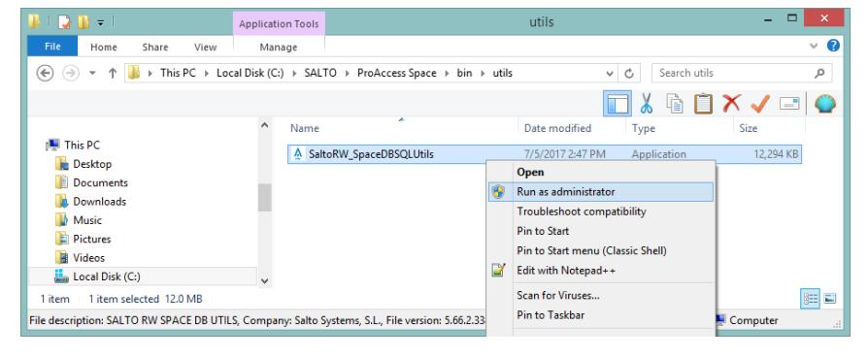Open the File tab
This screenshot has height=357, width=868.
pos(52,47)
